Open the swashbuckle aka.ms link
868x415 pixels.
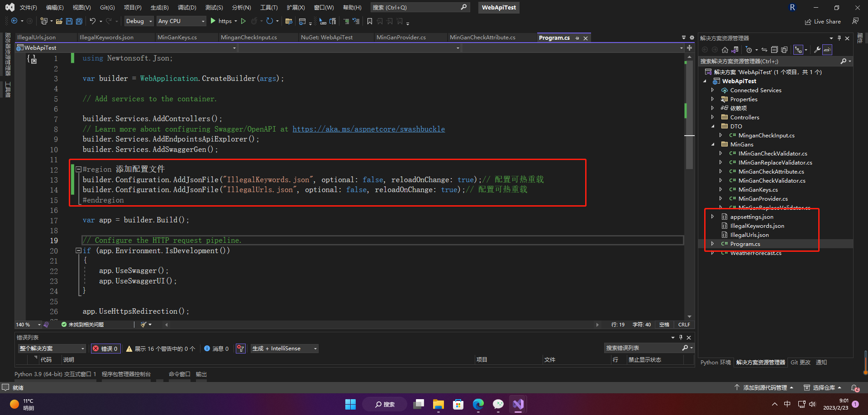(x=368, y=129)
